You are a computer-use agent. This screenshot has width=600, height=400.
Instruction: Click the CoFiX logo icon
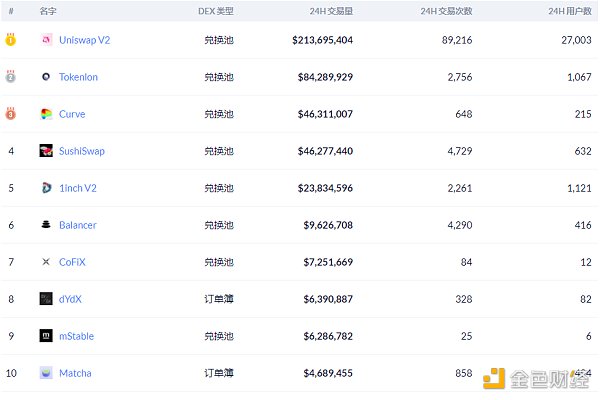click(x=46, y=262)
